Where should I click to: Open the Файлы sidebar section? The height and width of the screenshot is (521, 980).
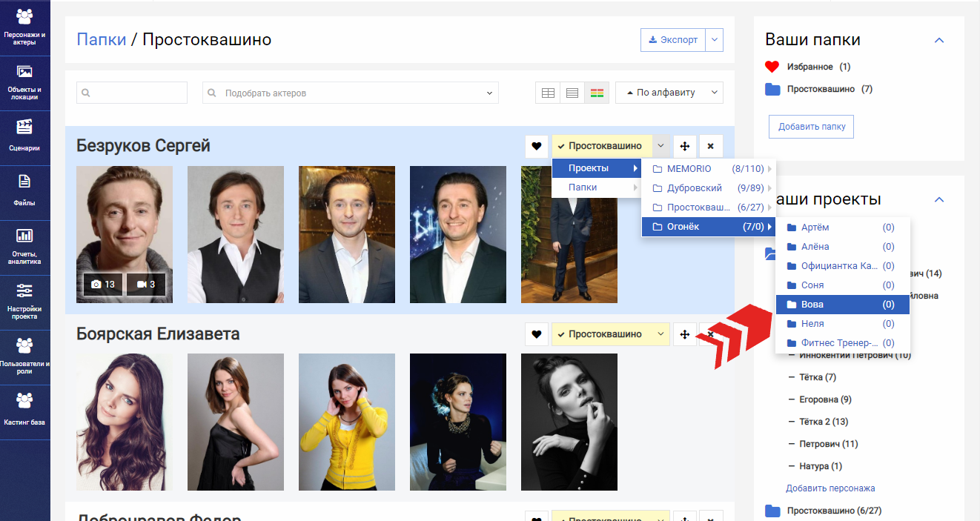coord(24,193)
